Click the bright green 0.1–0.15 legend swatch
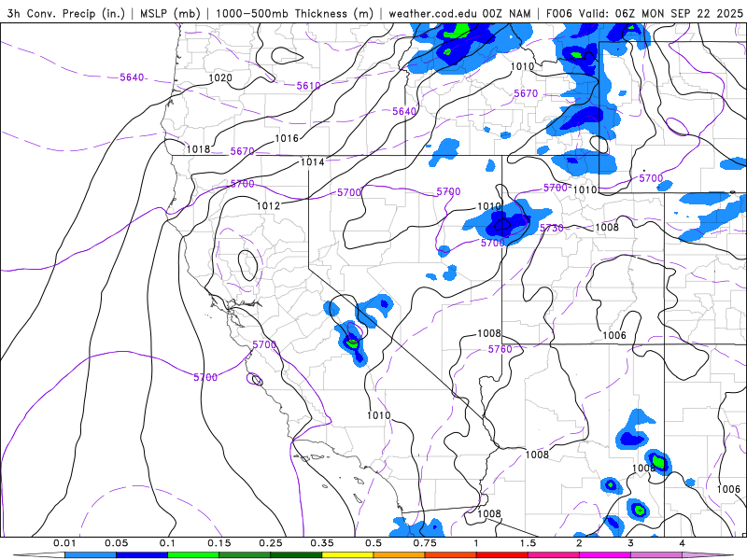 click(x=193, y=555)
